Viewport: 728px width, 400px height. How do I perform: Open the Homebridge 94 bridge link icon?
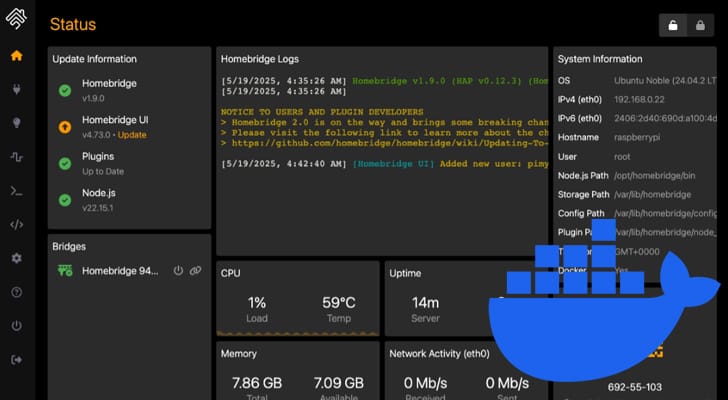(195, 271)
